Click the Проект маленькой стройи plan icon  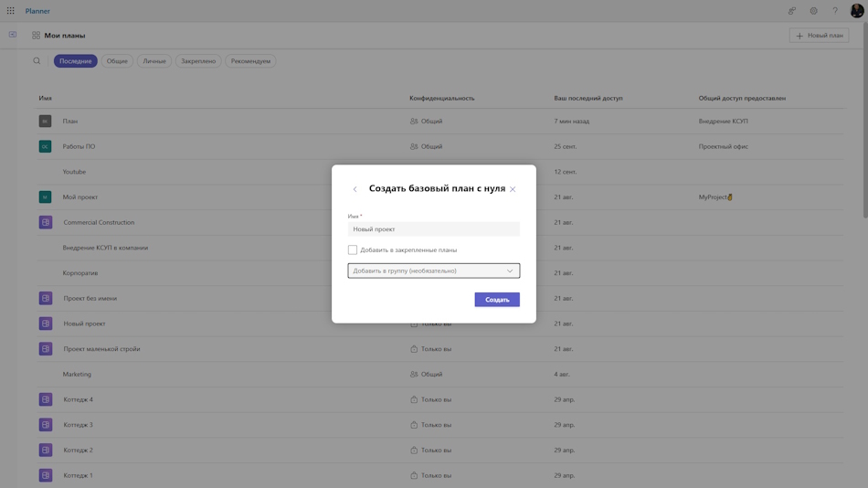pos(46,349)
